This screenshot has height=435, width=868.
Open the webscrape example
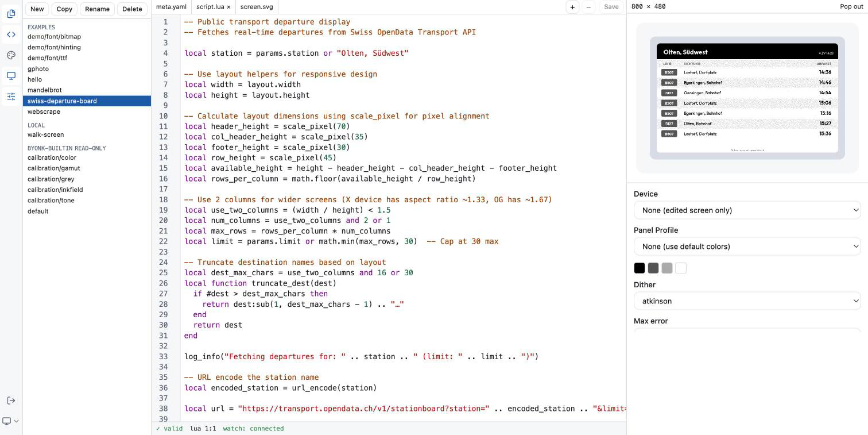click(87, 111)
